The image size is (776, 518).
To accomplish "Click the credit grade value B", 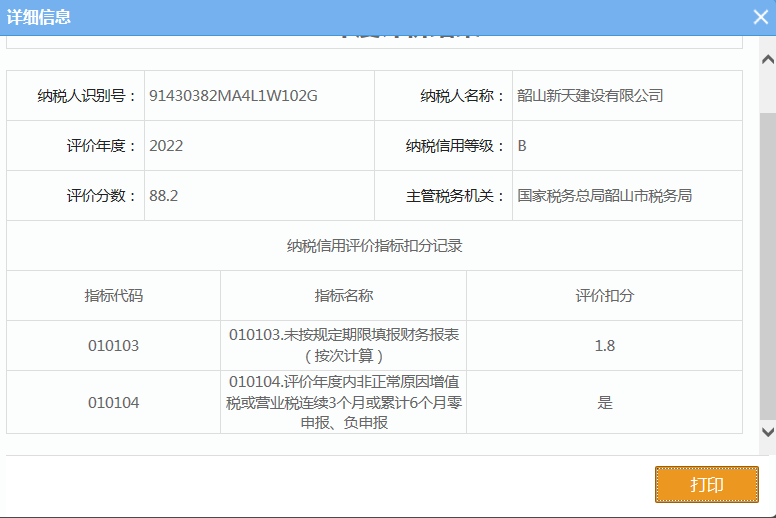I will coord(522,146).
